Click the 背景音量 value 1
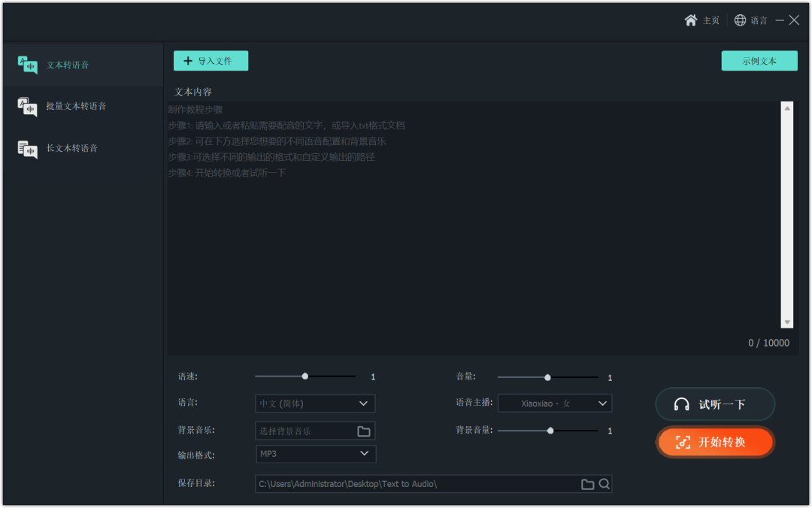The image size is (812, 508). [x=610, y=431]
